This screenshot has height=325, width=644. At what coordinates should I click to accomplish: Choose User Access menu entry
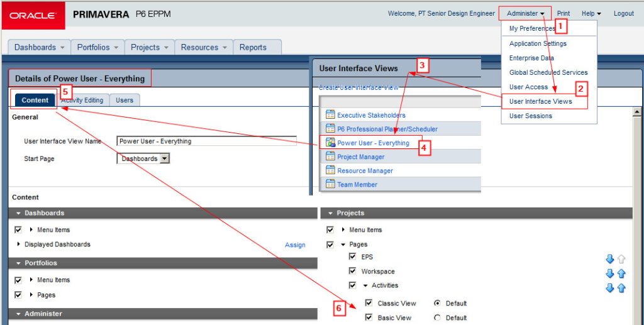coord(528,87)
